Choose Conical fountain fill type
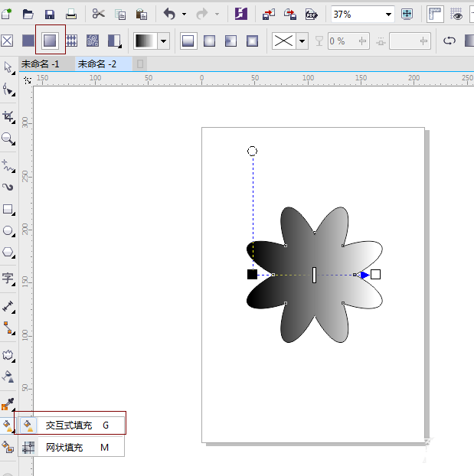This screenshot has width=474, height=476. coord(230,41)
